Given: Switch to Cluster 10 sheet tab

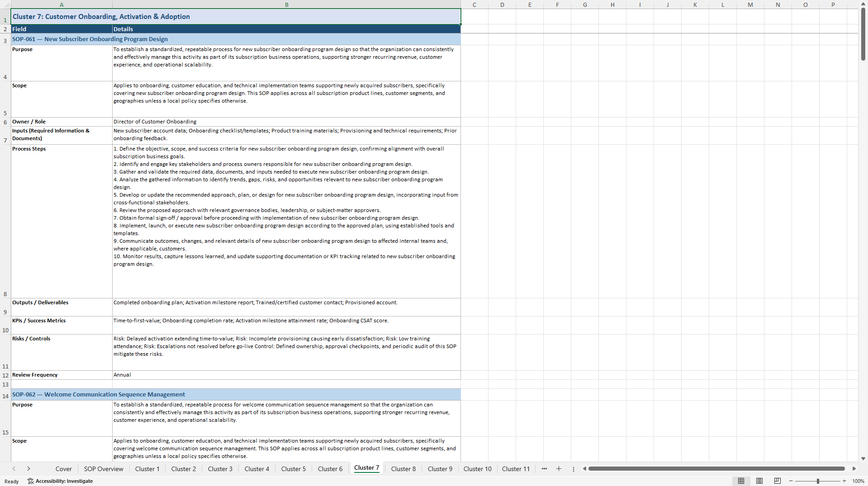Looking at the screenshot, I should (478, 469).
